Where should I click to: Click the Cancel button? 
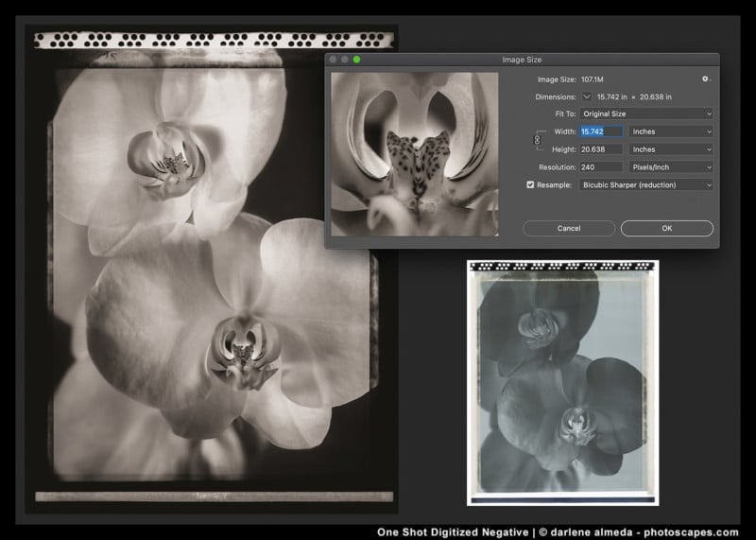tap(569, 228)
